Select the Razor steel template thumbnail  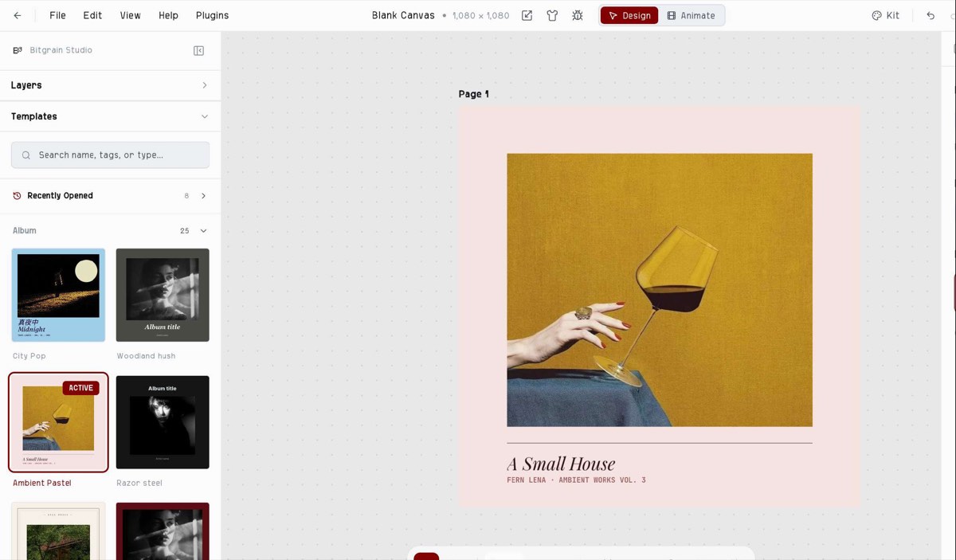(x=163, y=422)
